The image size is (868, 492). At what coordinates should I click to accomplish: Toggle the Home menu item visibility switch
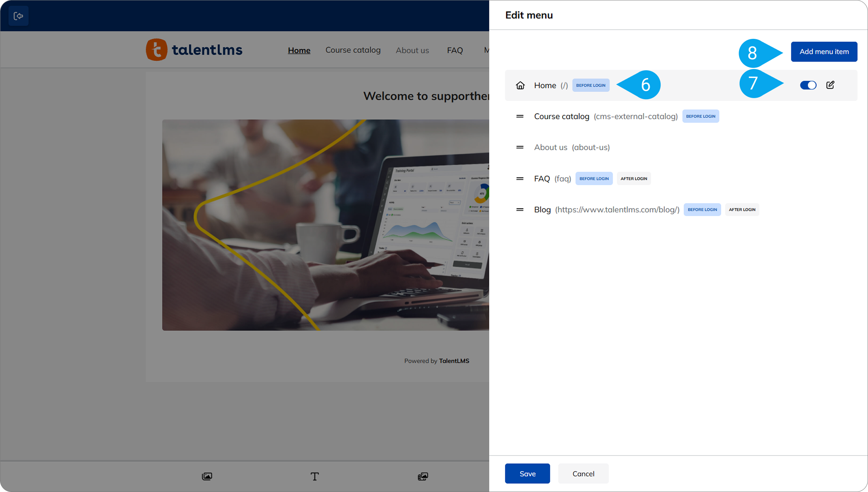tap(808, 85)
